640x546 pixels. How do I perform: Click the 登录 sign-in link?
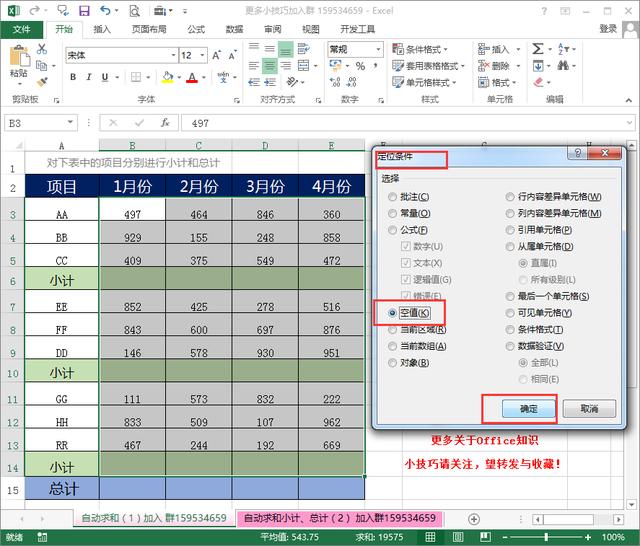pyautogui.click(x=608, y=29)
